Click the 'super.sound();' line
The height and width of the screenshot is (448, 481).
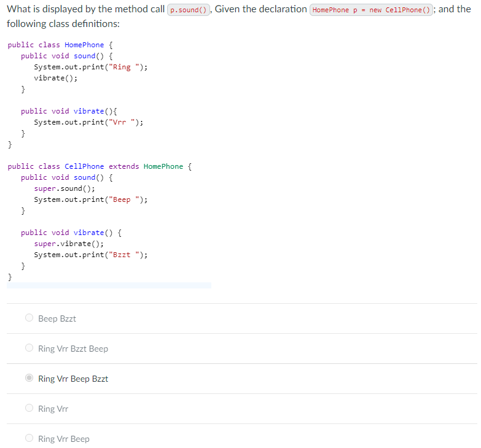pos(65,188)
